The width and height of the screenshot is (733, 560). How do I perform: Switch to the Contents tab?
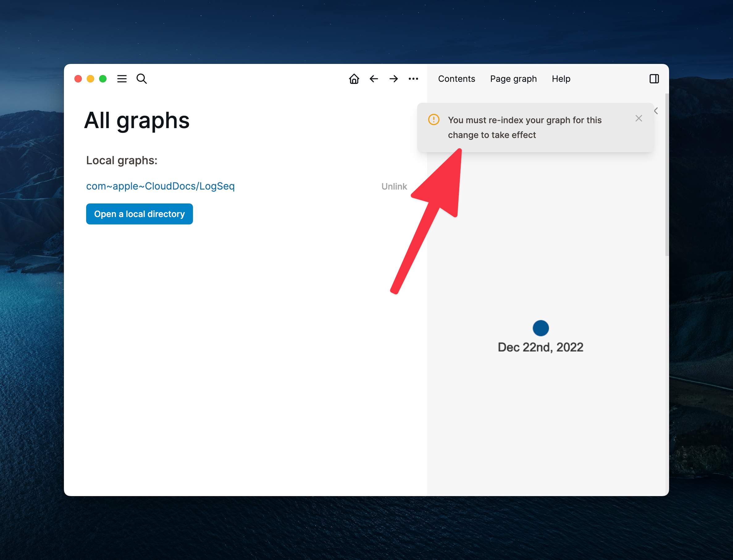456,79
